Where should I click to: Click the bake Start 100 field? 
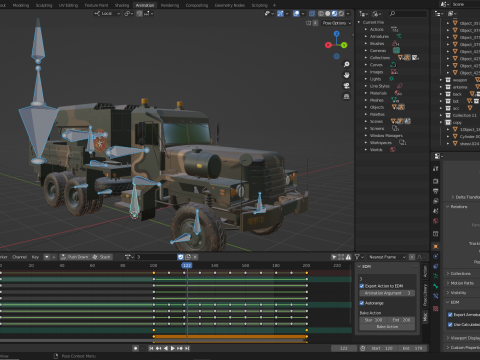click(x=373, y=320)
